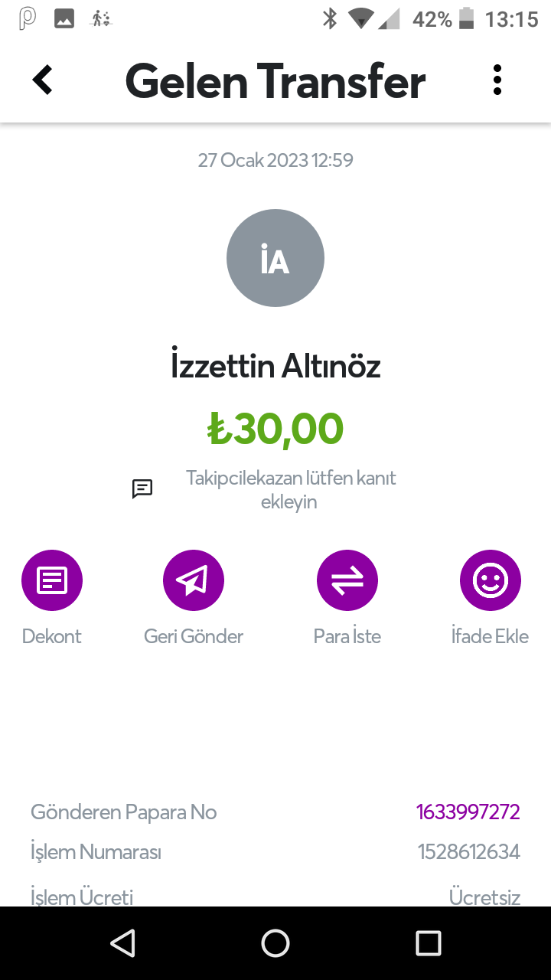Screen dimensions: 551x980
Task: Tap the Geri Gönder send icon
Action: coord(194,580)
